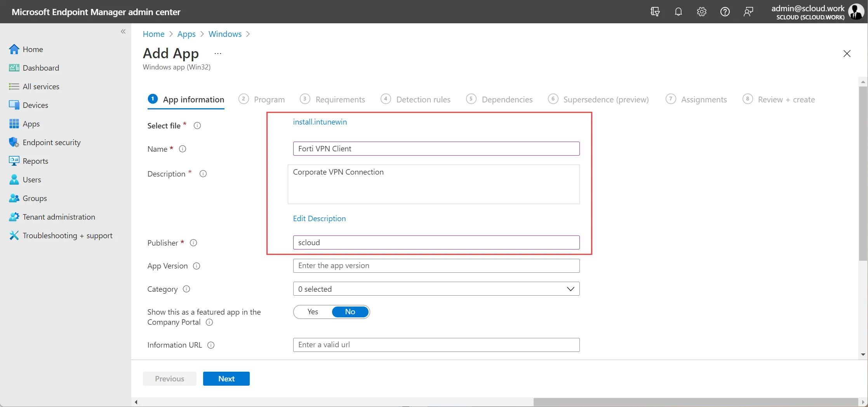
Task: Click the admin account avatar
Action: click(x=856, y=12)
